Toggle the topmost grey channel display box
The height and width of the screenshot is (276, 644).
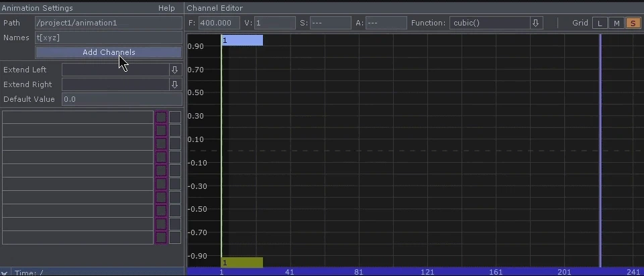175,117
